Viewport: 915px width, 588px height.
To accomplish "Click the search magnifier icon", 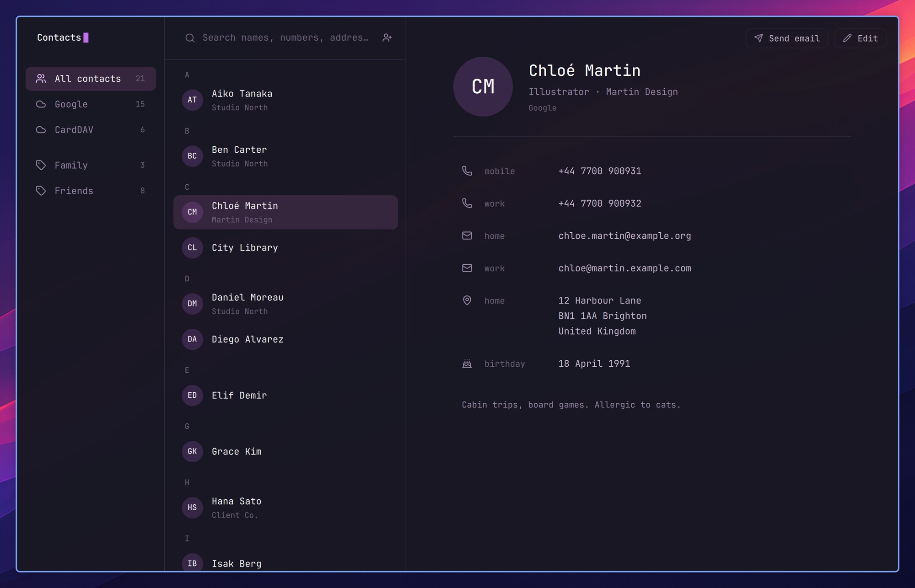I will [190, 38].
